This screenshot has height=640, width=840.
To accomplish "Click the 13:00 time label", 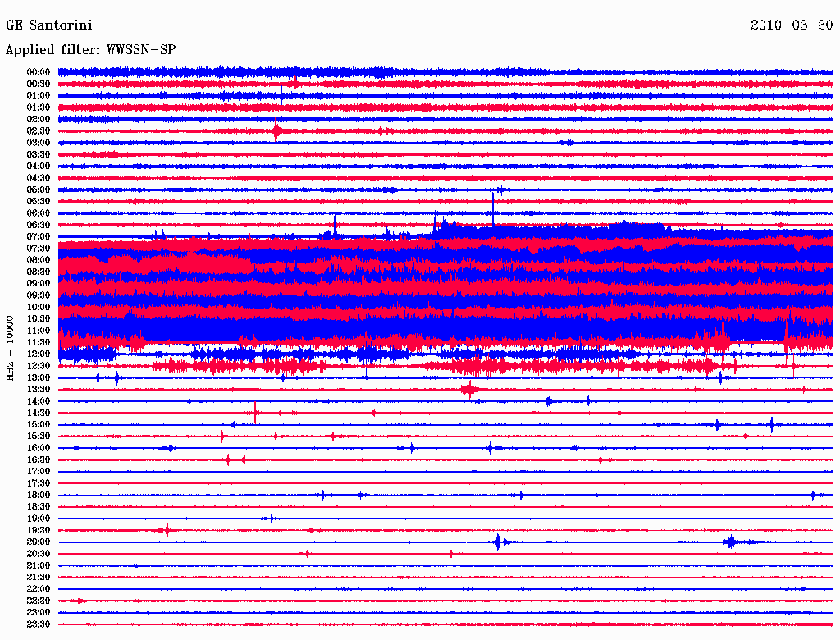I will tap(39, 378).
